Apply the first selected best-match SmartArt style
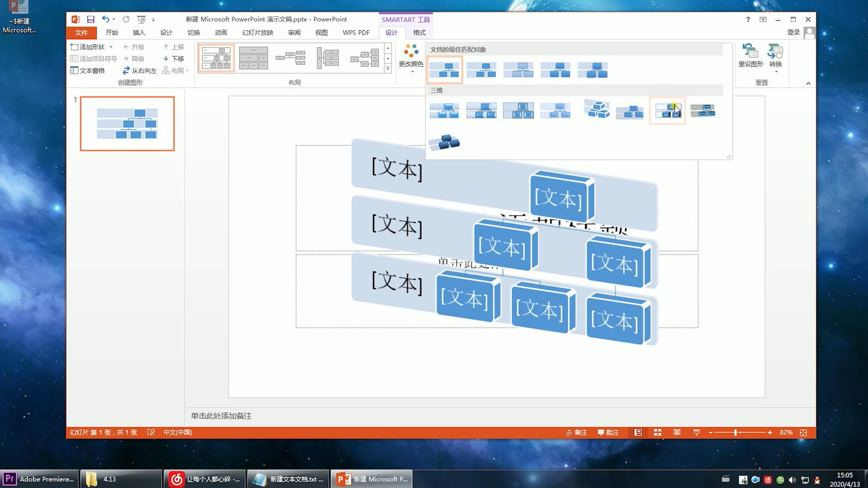The image size is (868, 488). 444,70
